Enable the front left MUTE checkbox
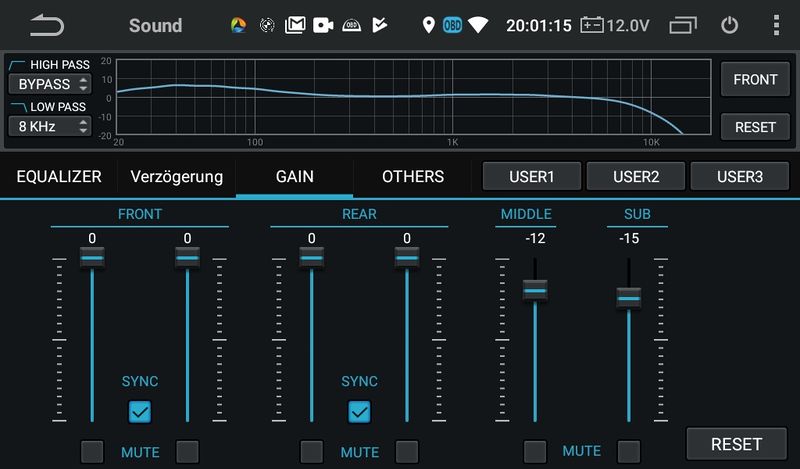The image size is (800, 469). (x=92, y=451)
